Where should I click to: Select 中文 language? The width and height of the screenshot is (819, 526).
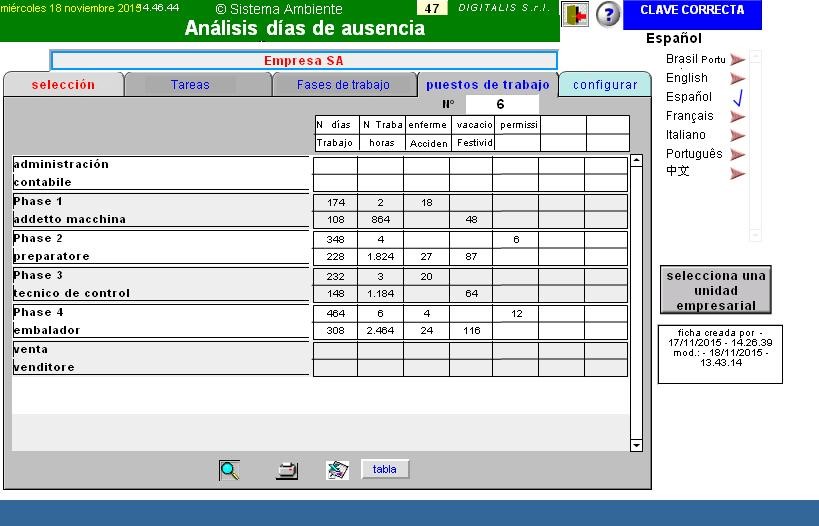click(x=677, y=171)
